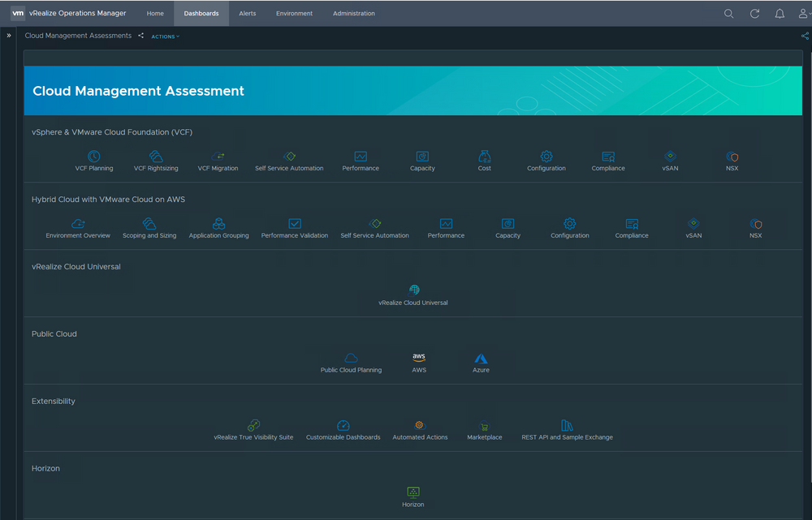Go to the Administration tab
The width and height of the screenshot is (812, 520).
tap(354, 14)
